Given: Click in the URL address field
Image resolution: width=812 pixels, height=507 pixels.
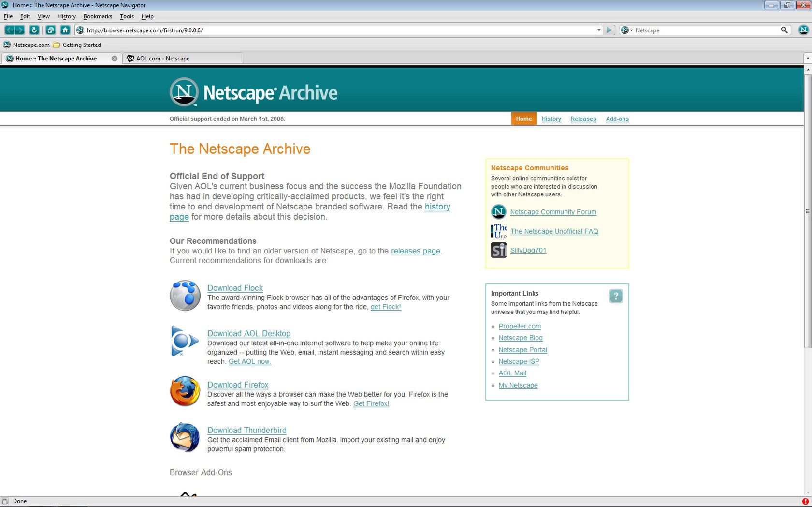Looking at the screenshot, I should [x=338, y=30].
